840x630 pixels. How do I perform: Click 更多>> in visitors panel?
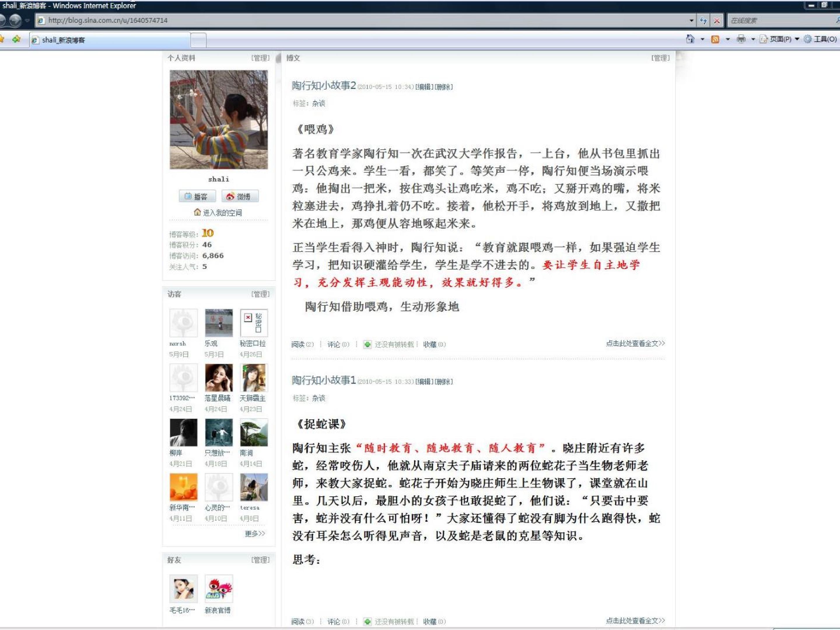coord(254,533)
